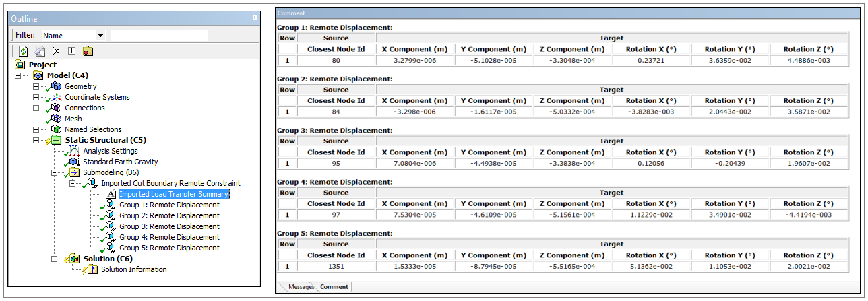Expand the Coordinate Systems tree node
Image resolution: width=868 pixels, height=301 pixels.
[x=36, y=97]
